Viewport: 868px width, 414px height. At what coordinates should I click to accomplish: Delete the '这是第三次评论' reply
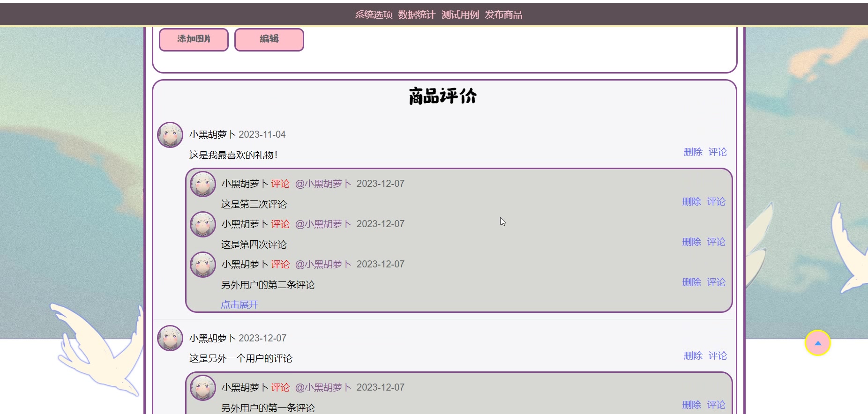[691, 201]
